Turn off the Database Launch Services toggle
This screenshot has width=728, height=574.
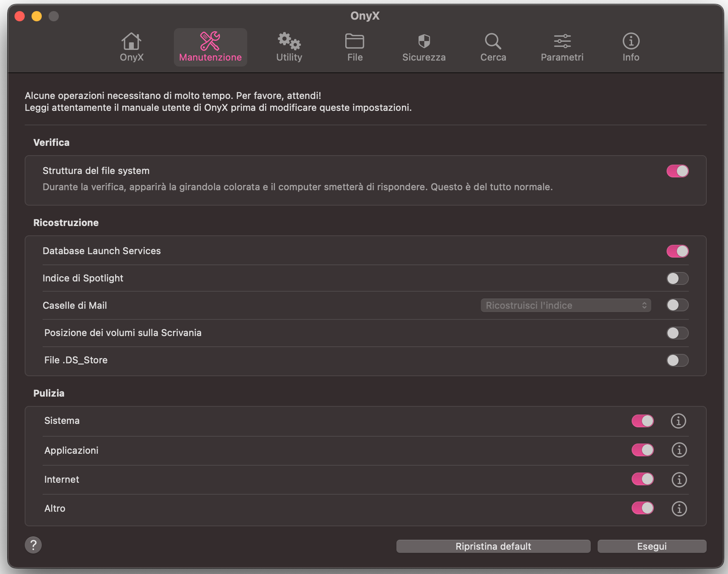tap(677, 251)
